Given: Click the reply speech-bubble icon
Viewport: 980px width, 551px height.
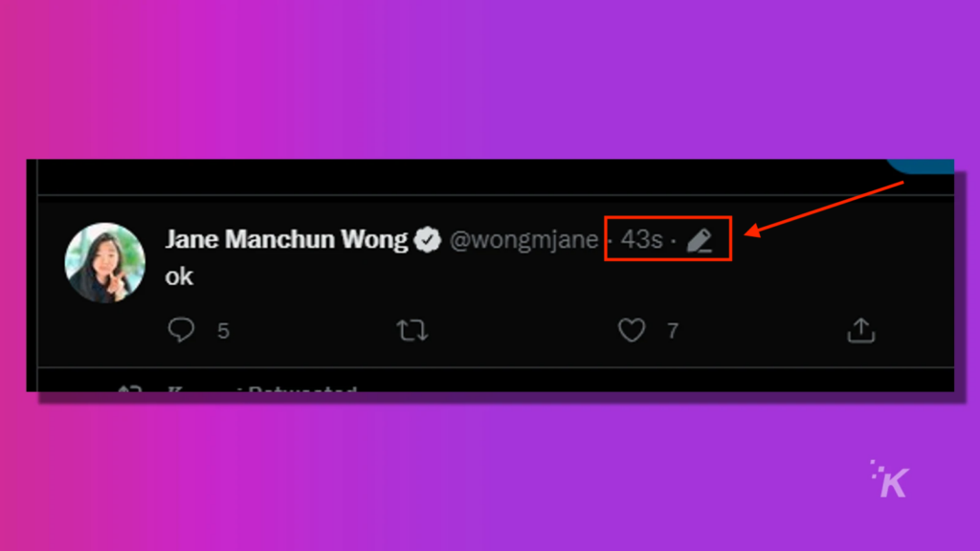Looking at the screenshot, I should point(181,330).
